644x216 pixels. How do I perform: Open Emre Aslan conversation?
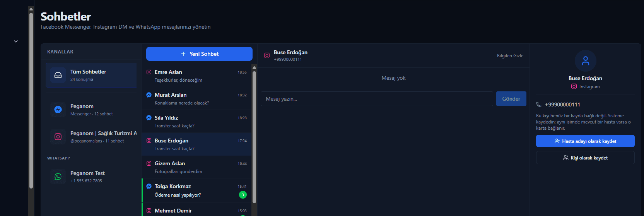(196, 76)
